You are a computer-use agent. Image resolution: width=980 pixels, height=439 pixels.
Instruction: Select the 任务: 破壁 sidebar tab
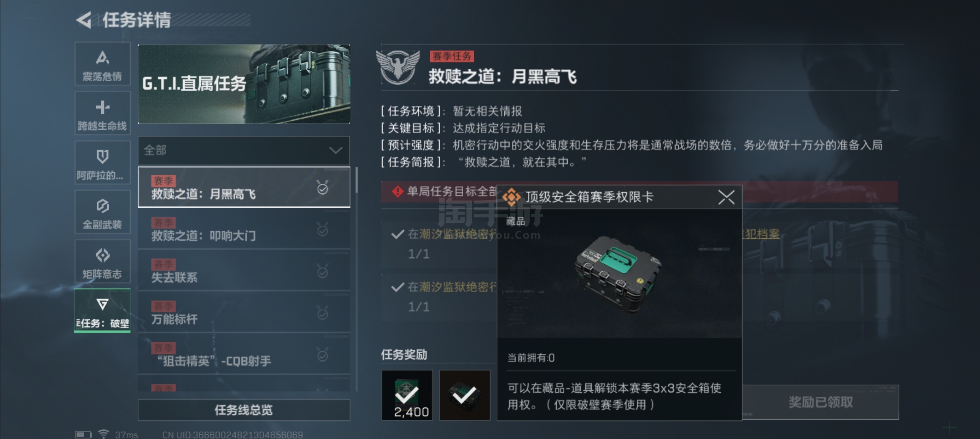click(x=102, y=311)
